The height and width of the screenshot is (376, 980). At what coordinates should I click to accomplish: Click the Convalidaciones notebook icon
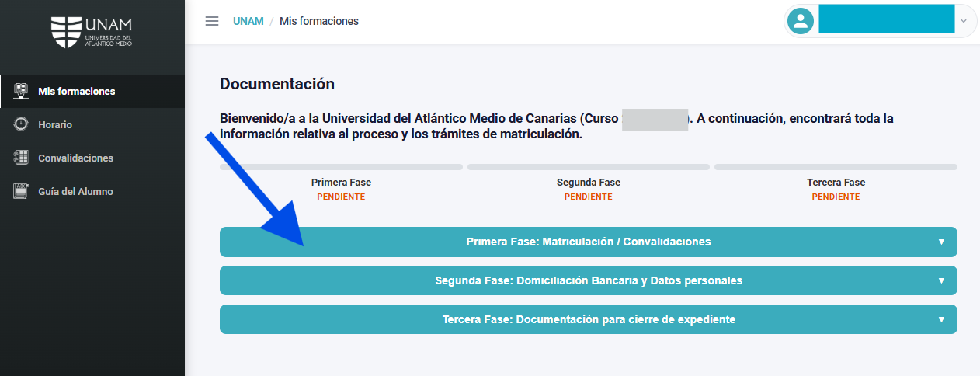pos(21,158)
